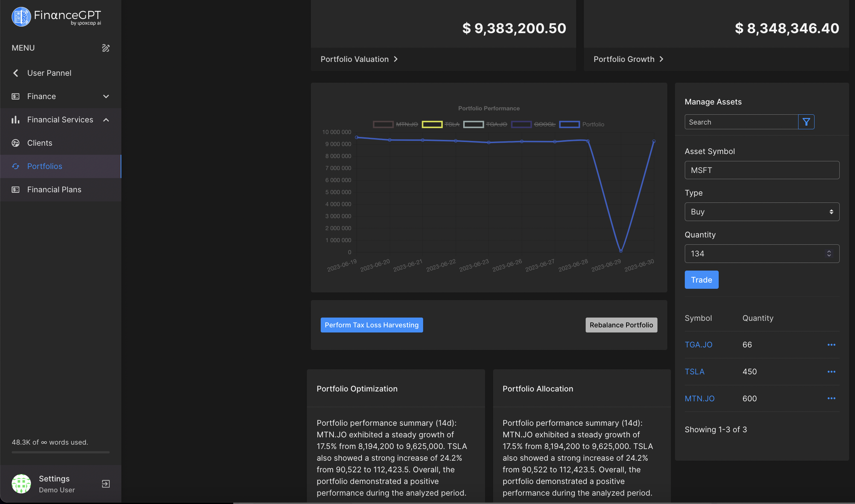Click the Symbol column header
The width and height of the screenshot is (855, 504).
[x=698, y=318]
